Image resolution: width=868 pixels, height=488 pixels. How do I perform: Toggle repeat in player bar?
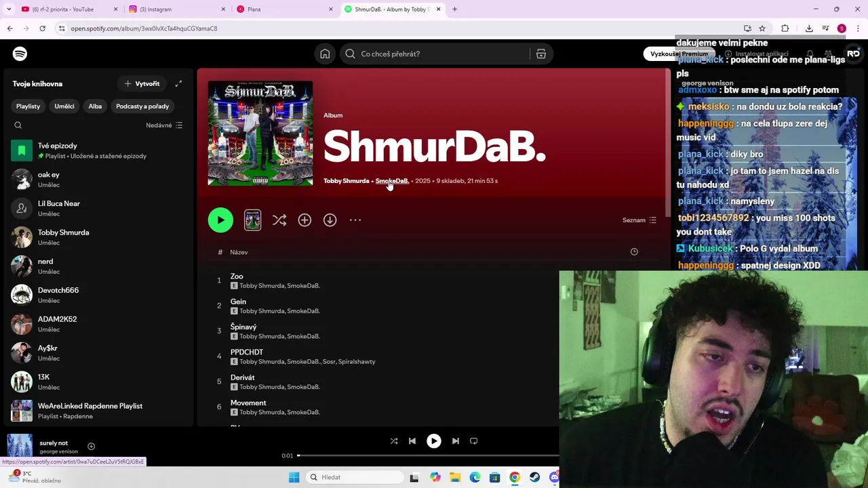[x=473, y=441]
